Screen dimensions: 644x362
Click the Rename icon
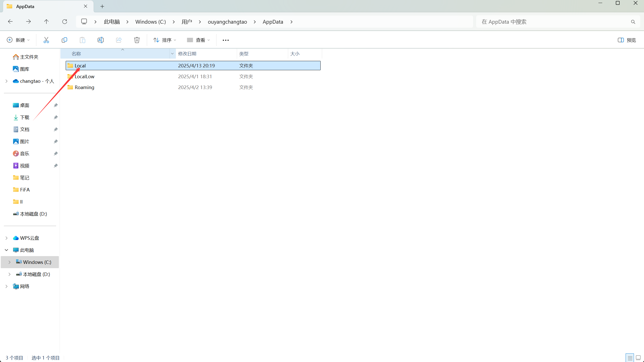[100, 40]
